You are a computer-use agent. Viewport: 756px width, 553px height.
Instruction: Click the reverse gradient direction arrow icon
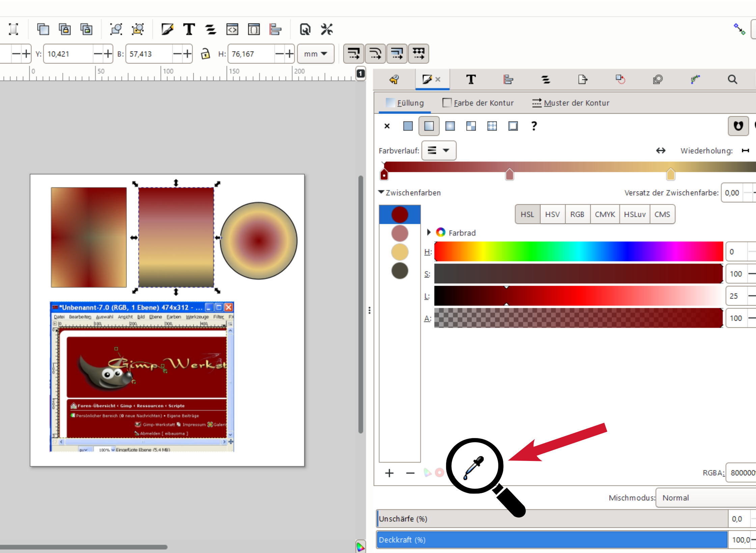(661, 150)
